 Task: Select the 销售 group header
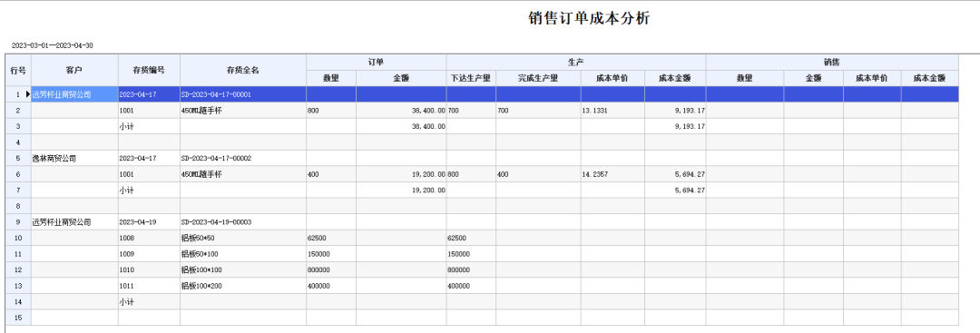point(832,63)
